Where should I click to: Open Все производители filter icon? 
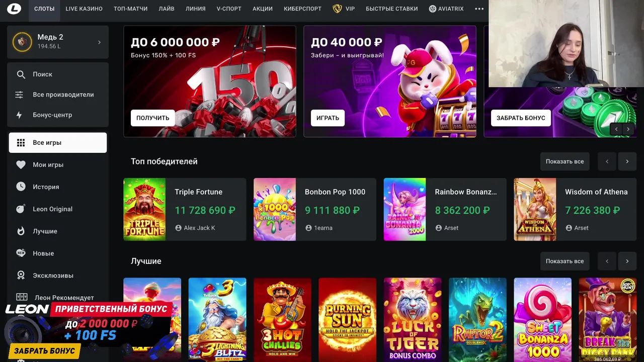pos(19,95)
